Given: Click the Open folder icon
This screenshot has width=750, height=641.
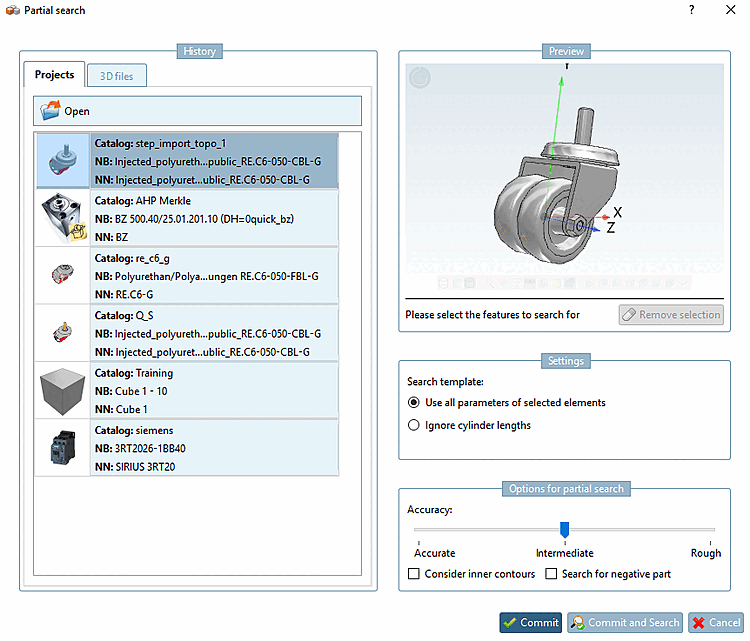Looking at the screenshot, I should (51, 111).
